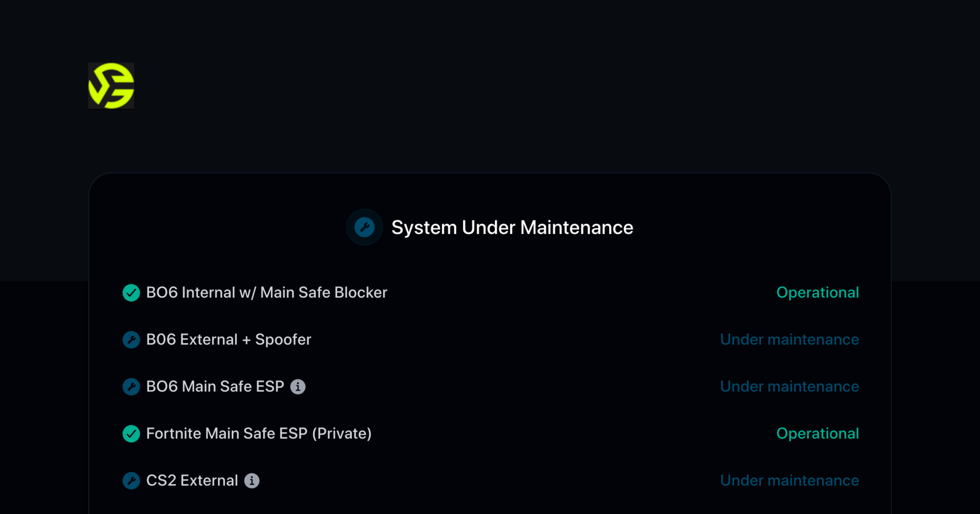
Task: Click the neon green site logo
Action: 111,86
